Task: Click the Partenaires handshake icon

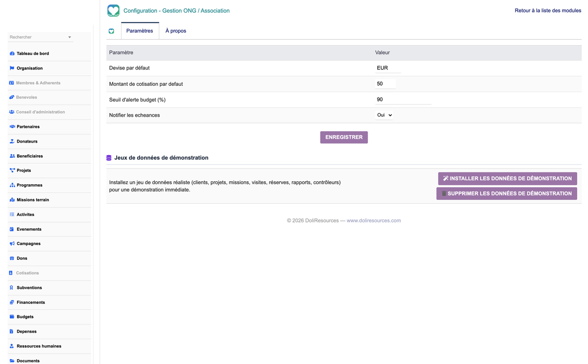Action: [x=12, y=126]
